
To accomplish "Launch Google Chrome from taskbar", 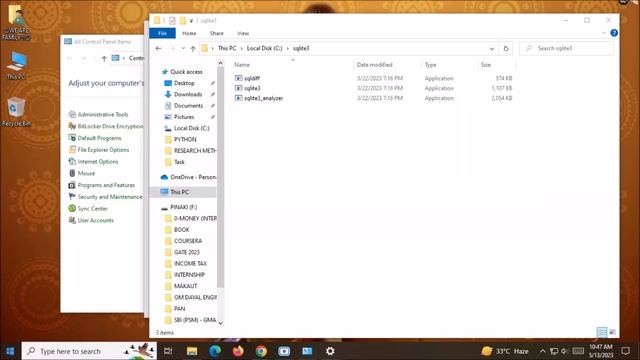I will (x=261, y=351).
